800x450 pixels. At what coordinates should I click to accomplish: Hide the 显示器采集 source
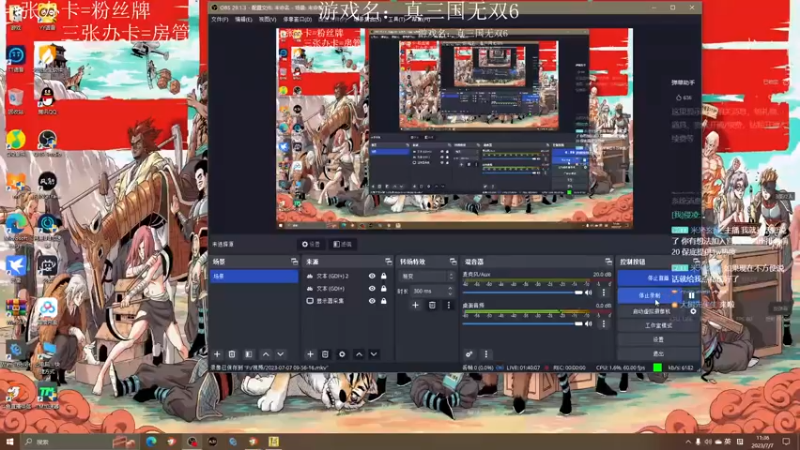click(x=372, y=301)
